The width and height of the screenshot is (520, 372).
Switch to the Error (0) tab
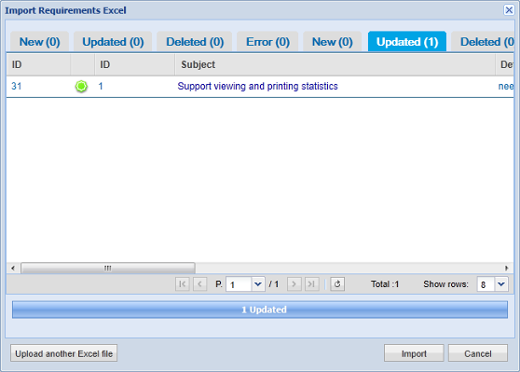pyautogui.click(x=268, y=42)
